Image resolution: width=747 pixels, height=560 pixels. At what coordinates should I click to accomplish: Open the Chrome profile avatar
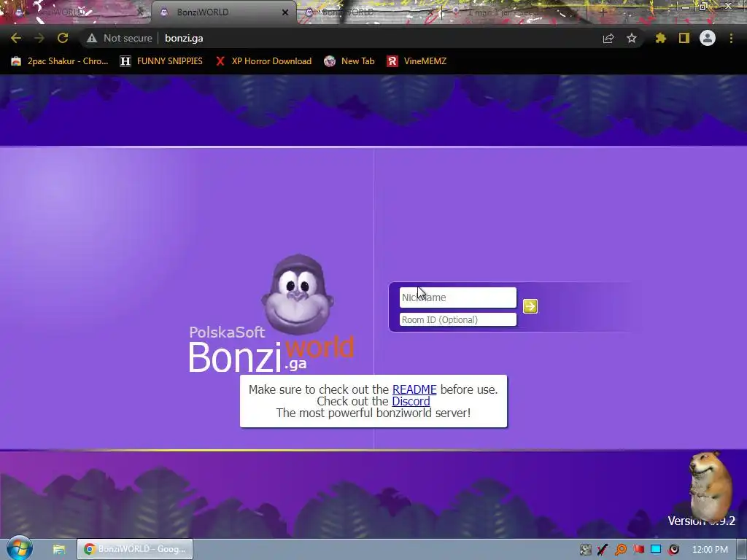[x=708, y=38]
